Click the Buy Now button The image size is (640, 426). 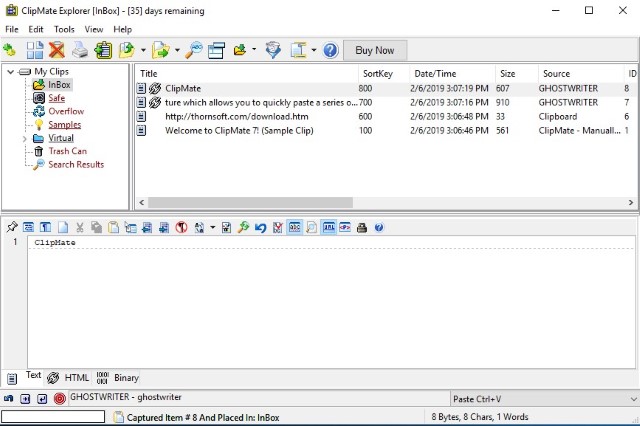tap(375, 51)
